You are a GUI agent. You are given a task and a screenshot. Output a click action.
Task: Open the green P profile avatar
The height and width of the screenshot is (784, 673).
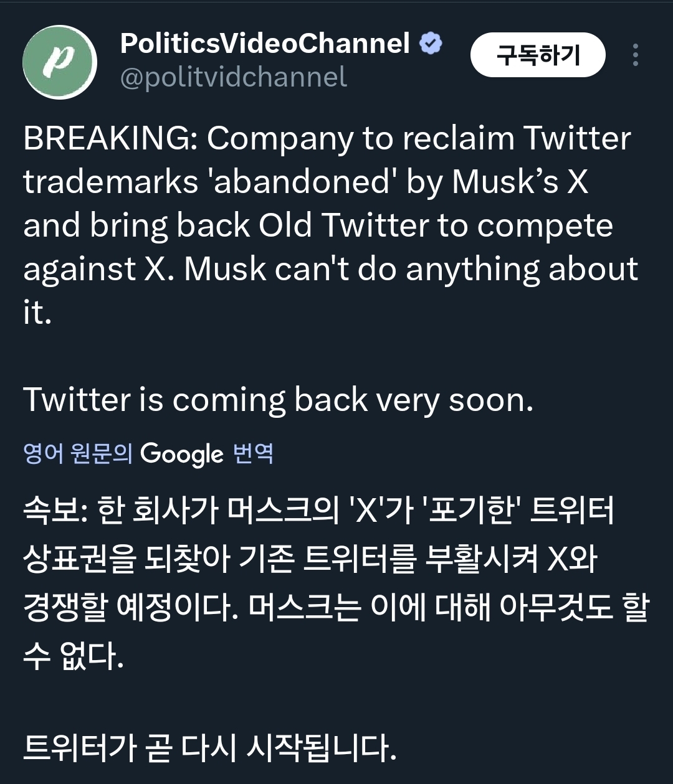(x=60, y=62)
